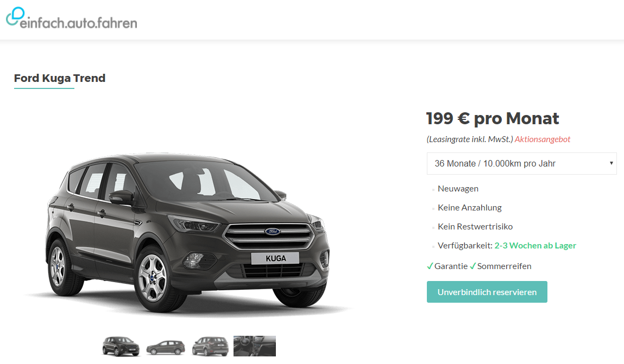624x364 pixels.
Task: Open the 36 Monate / 10.000km dropdown
Action: [x=521, y=164]
